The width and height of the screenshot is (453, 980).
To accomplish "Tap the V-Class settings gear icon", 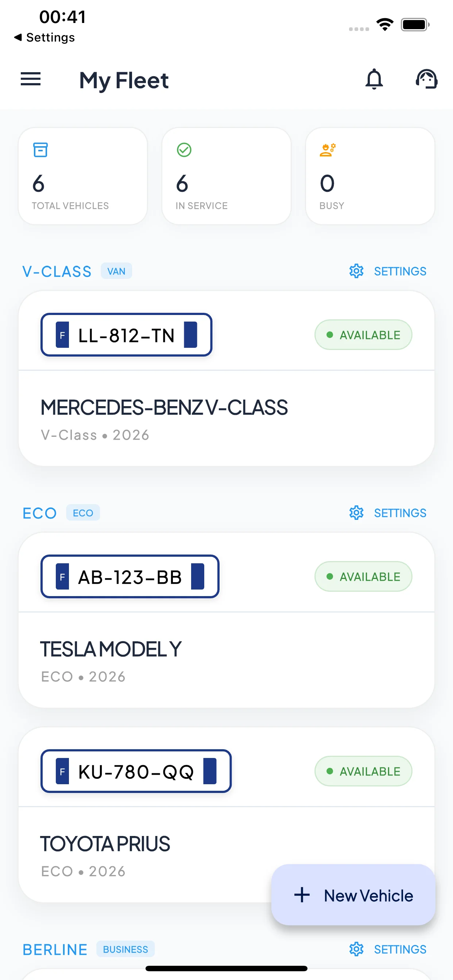I will 356,271.
